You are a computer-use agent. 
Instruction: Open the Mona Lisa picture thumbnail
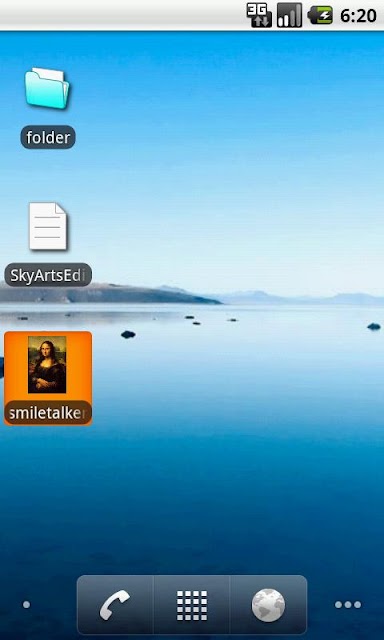point(47,364)
